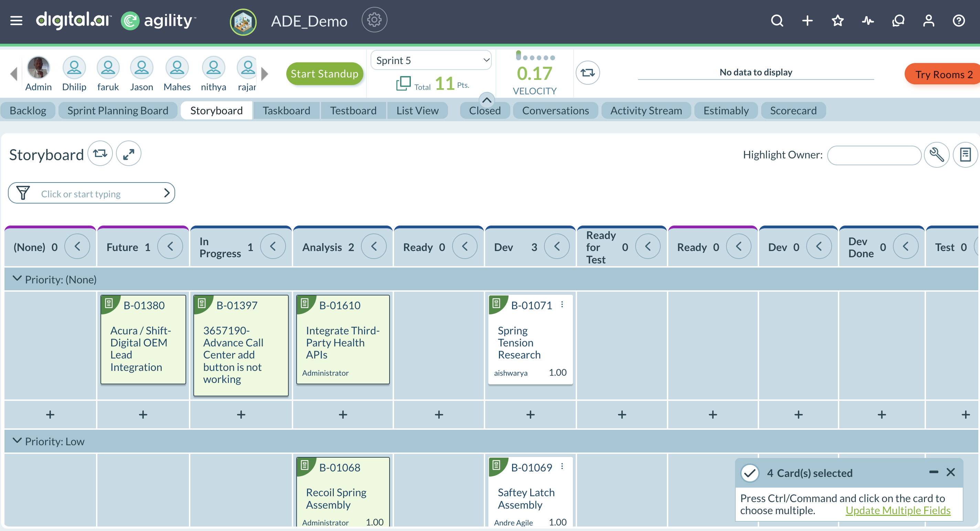
Task: Collapse the top sprint summary panel
Action: (x=487, y=100)
